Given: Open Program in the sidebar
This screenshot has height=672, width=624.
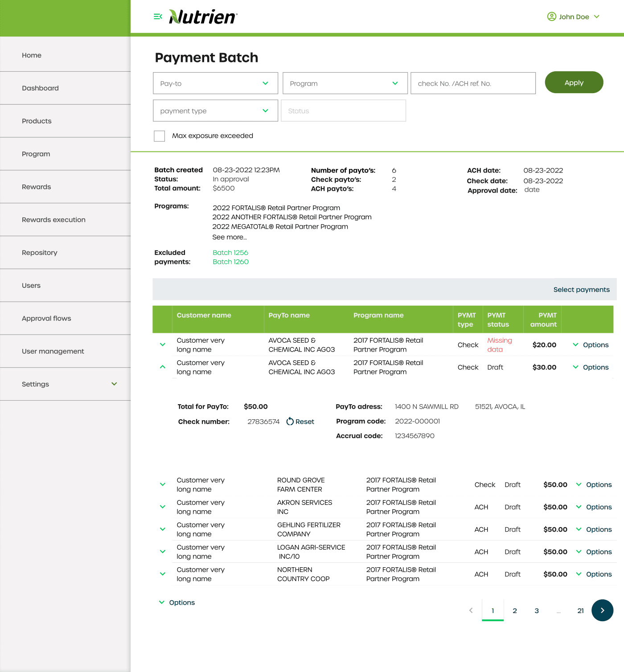Looking at the screenshot, I should coord(65,154).
